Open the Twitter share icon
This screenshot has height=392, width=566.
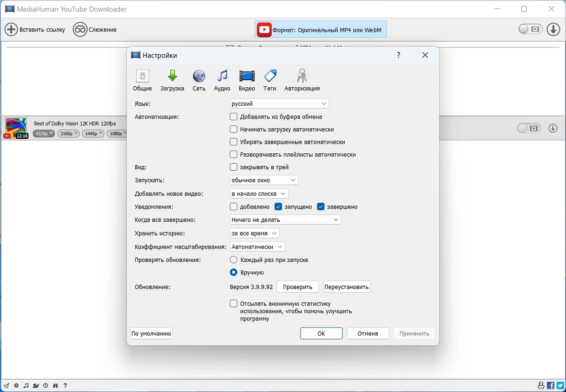pos(560,385)
